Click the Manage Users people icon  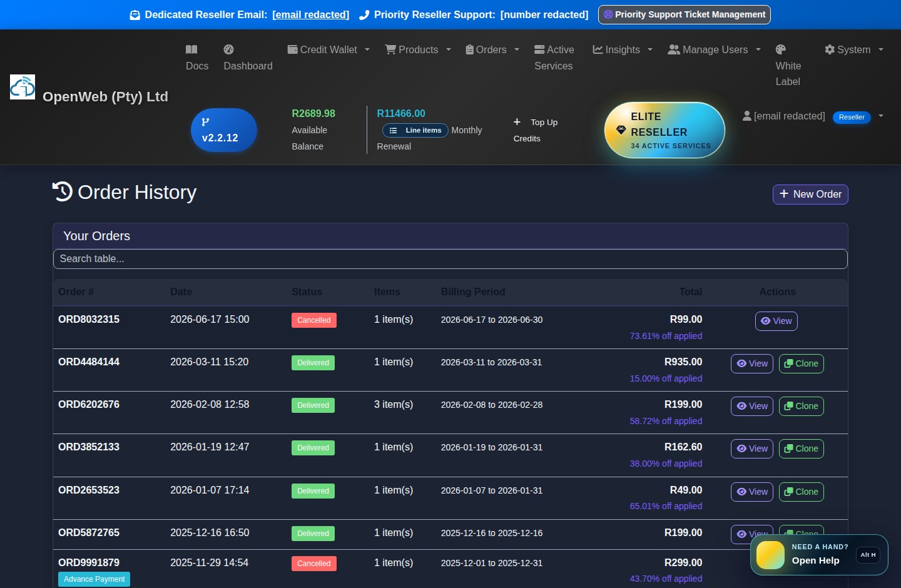pos(674,49)
